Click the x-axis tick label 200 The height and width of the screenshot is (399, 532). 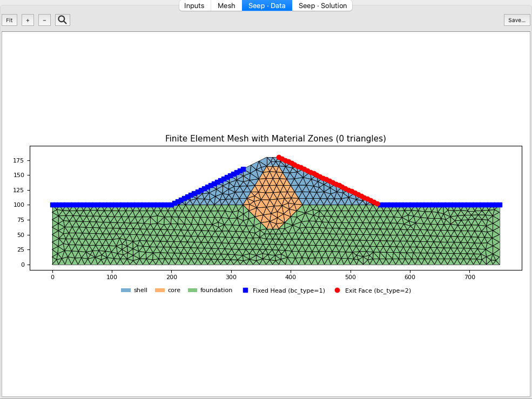click(172, 277)
